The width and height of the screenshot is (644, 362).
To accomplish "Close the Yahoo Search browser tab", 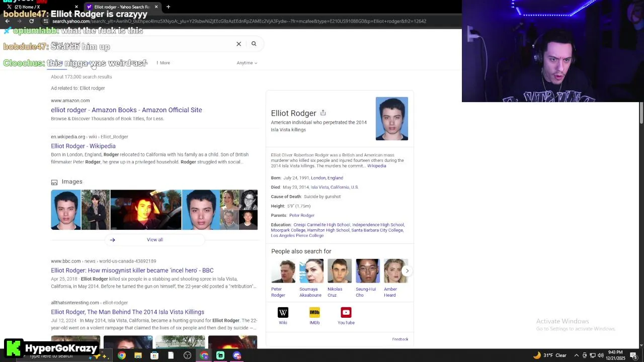I will (x=156, y=7).
